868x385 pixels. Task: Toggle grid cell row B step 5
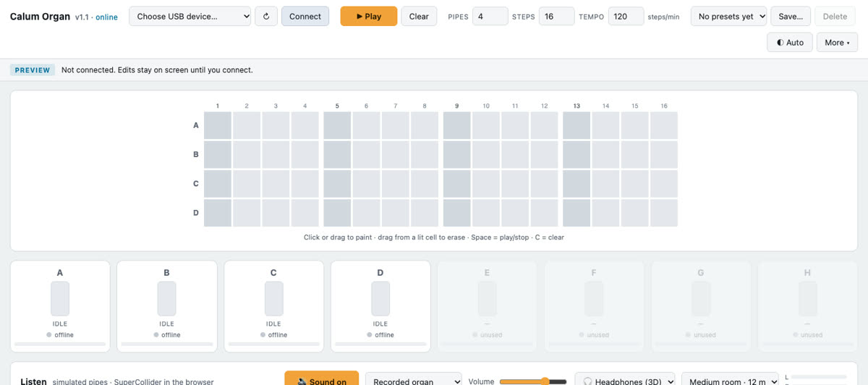pos(337,154)
